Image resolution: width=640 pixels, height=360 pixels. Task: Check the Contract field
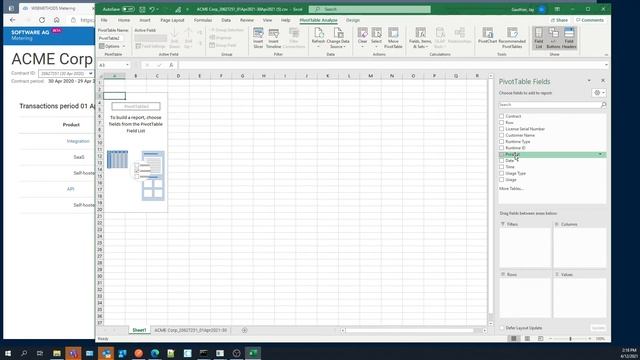[x=502, y=116]
